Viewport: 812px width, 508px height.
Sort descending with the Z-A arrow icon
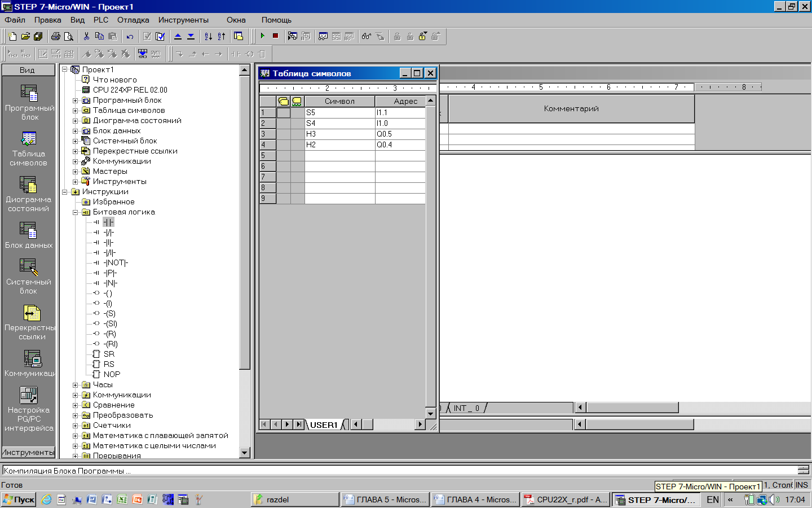(221, 36)
